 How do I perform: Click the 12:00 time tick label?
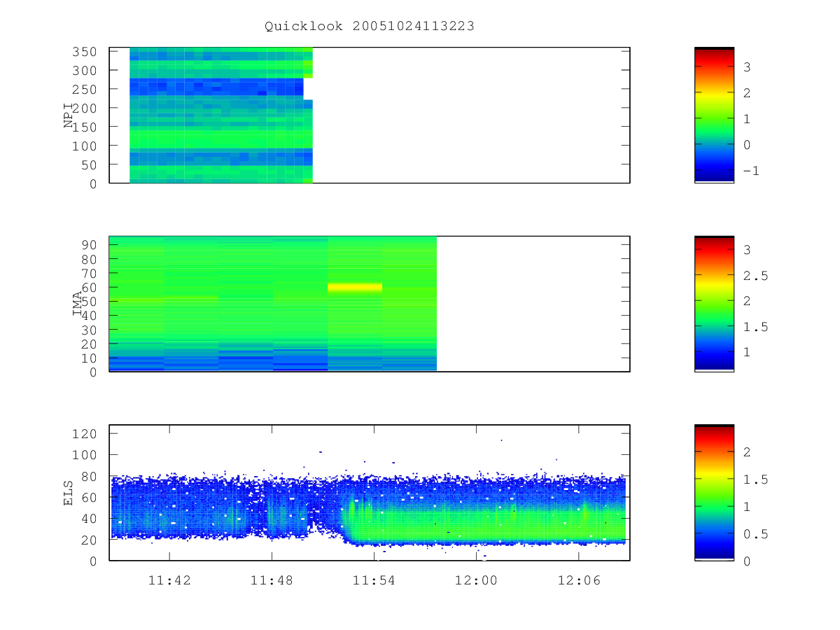coord(476,580)
